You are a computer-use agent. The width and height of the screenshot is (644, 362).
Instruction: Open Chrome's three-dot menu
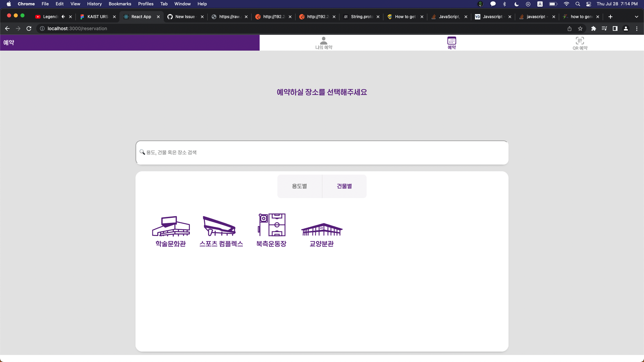[x=637, y=28]
